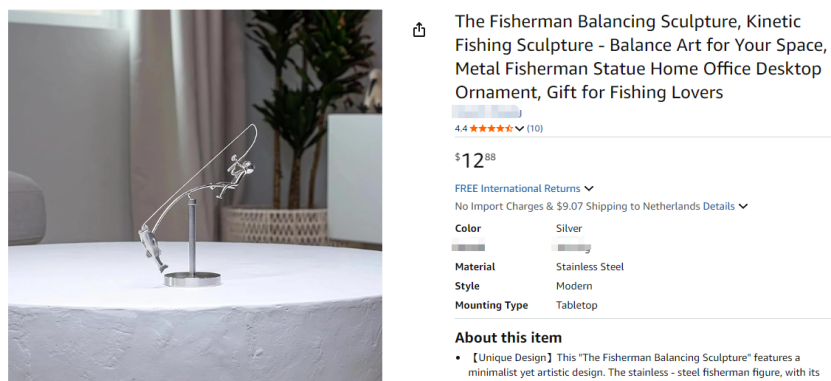Open the fisherman sculpture product image
This screenshot has width=831, height=381.
pos(195,195)
